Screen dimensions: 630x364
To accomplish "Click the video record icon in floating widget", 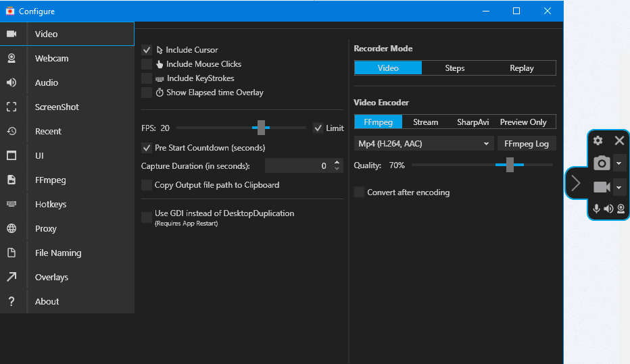I will pyautogui.click(x=601, y=187).
